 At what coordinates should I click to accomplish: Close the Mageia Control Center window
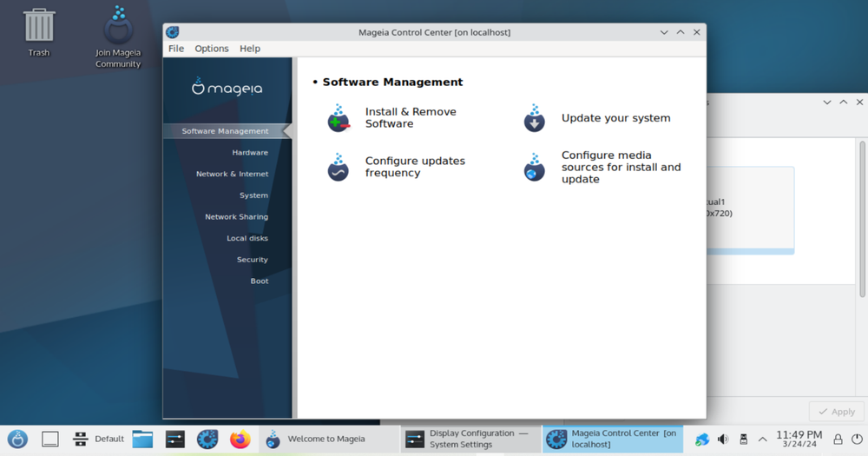point(697,32)
